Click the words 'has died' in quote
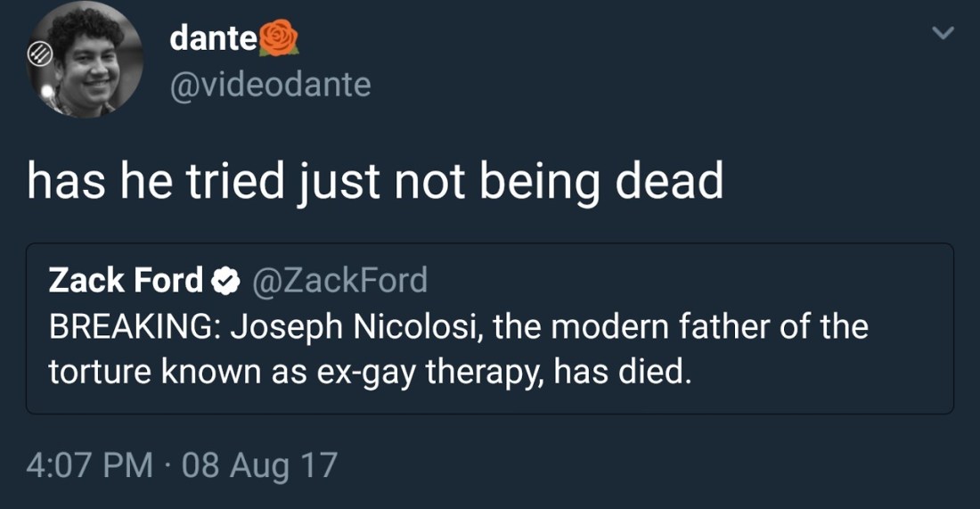 tap(622, 370)
